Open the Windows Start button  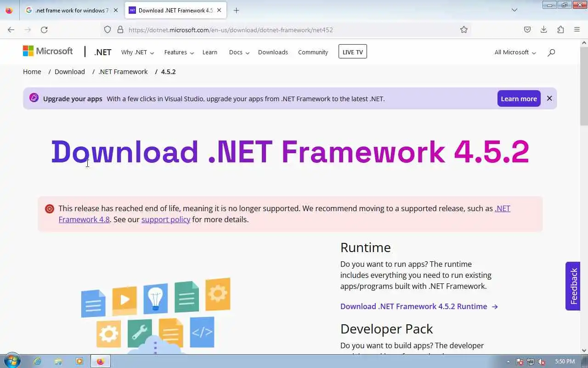(x=12, y=361)
